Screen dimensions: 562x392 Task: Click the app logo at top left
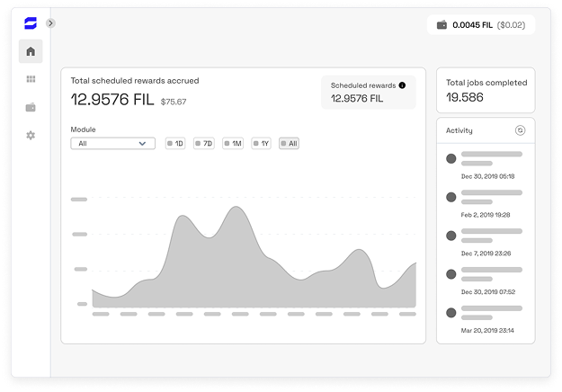[x=31, y=22]
